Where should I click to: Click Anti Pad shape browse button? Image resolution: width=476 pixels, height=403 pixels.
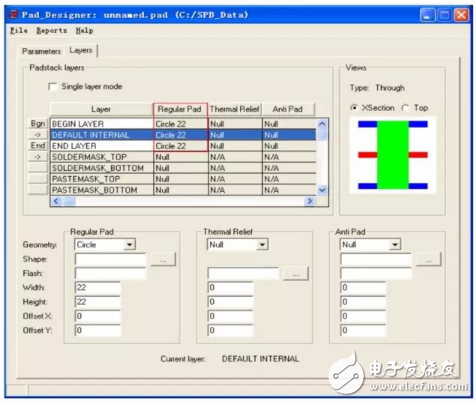428,259
